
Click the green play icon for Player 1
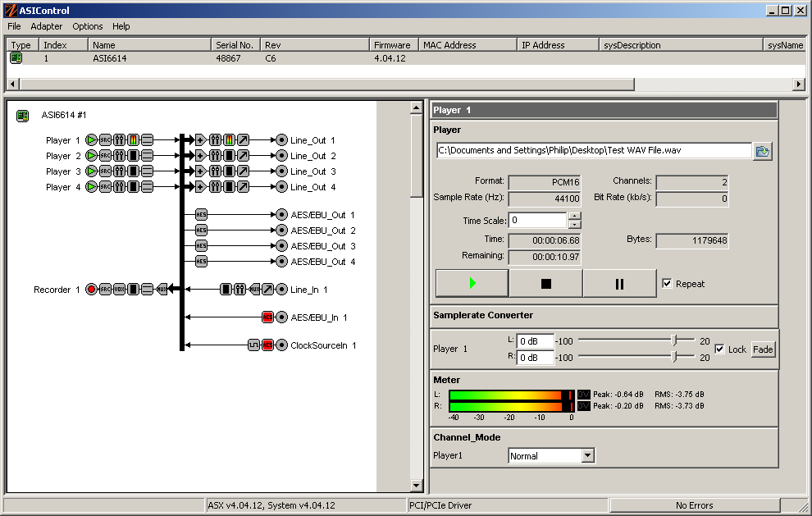(x=91, y=139)
